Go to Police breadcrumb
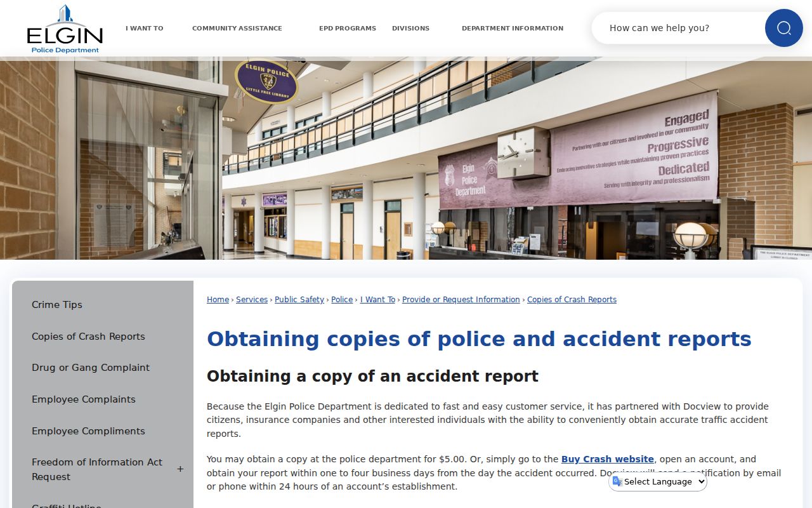This screenshot has height=508, width=812. pyautogui.click(x=342, y=300)
